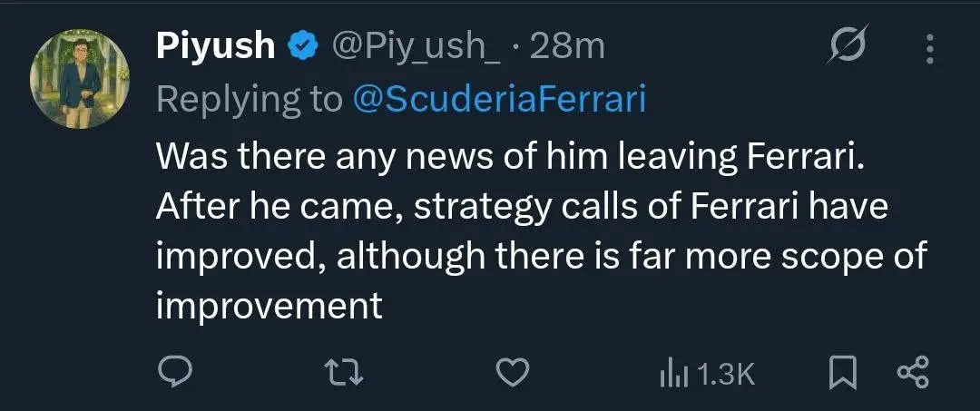Click the 1.3K views count
The image size is (980, 411).
(x=724, y=375)
